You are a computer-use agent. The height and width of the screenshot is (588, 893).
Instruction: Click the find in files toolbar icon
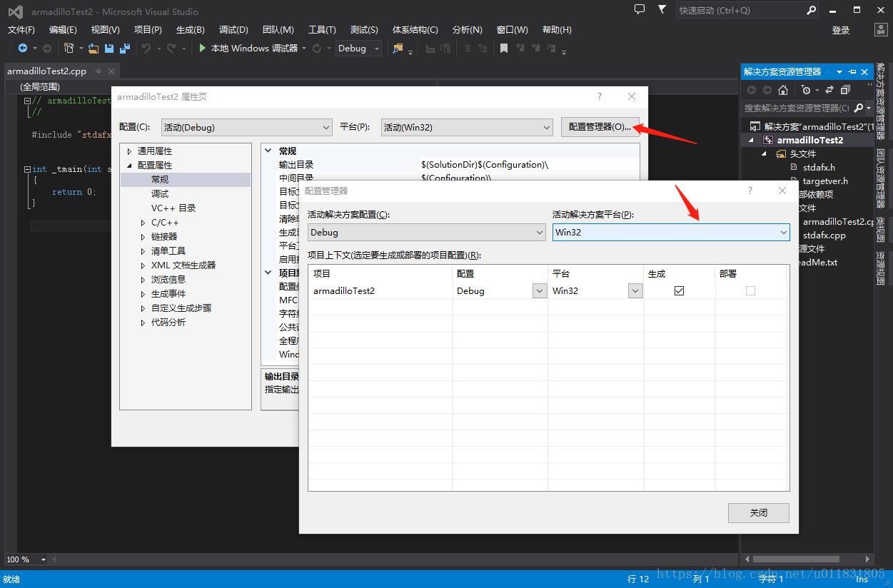pyautogui.click(x=398, y=48)
